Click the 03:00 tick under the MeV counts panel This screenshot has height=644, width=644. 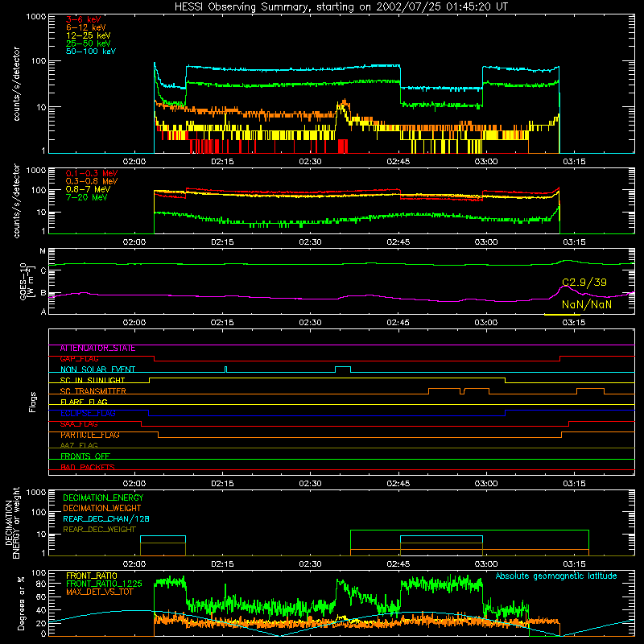pyautogui.click(x=486, y=242)
